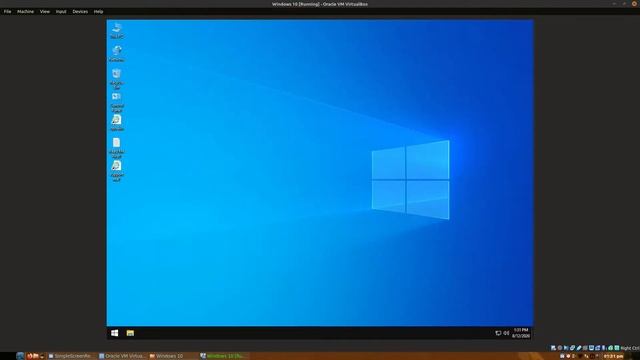Switch to Oracle VM VirtualBox Manager window
Screen dimensions: 640x360
(122, 356)
